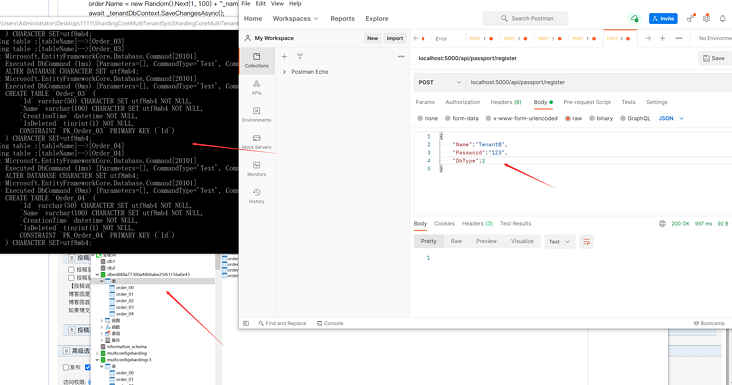This screenshot has height=385, width=732.
Task: Switch to the Pre-request Script tab
Action: 587,102
